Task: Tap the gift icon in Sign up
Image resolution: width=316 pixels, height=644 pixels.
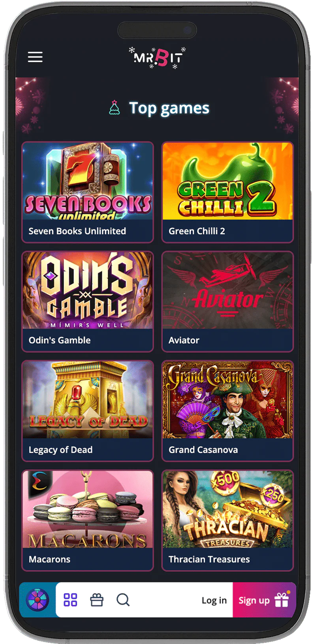Action: [282, 600]
